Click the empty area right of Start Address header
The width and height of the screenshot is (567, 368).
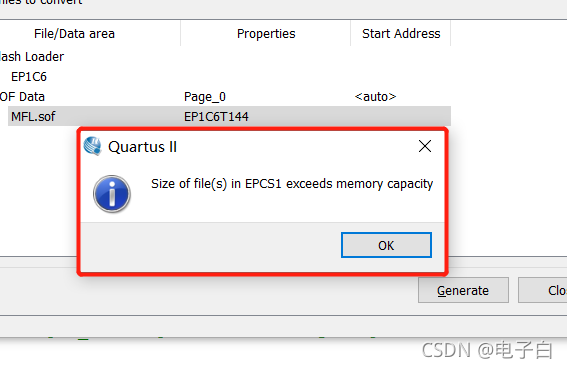coord(509,34)
